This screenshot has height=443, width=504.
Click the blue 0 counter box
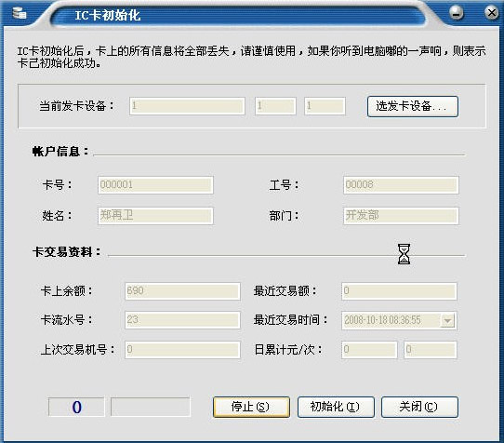(x=76, y=407)
